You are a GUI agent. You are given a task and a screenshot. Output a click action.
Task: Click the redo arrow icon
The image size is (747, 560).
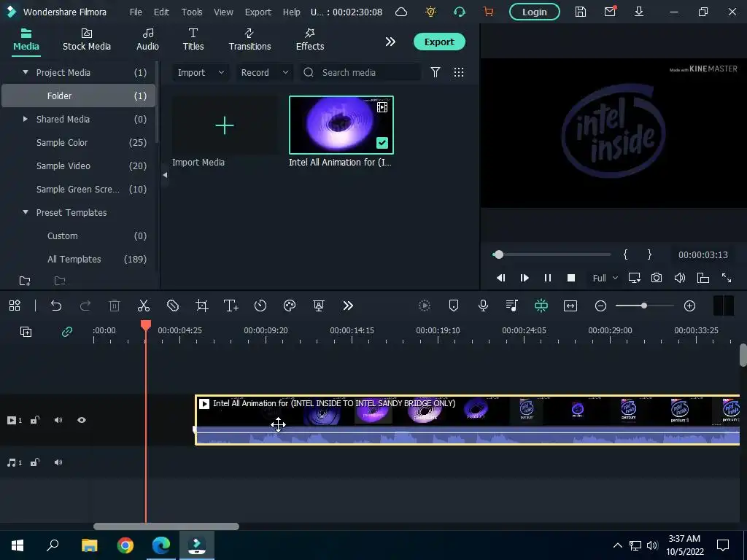(x=85, y=306)
